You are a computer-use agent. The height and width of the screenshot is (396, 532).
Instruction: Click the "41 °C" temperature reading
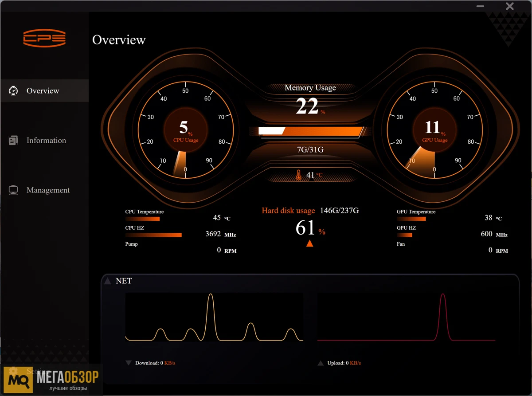pos(314,175)
